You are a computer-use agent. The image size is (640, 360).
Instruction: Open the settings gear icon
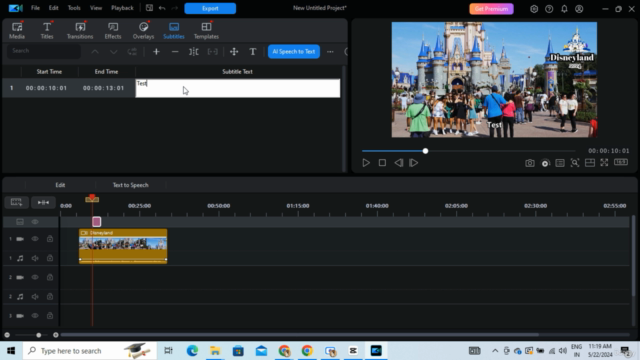[534, 9]
